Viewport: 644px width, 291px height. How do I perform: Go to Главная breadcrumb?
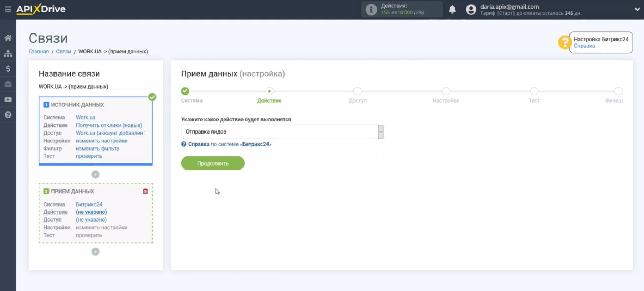pyautogui.click(x=39, y=52)
